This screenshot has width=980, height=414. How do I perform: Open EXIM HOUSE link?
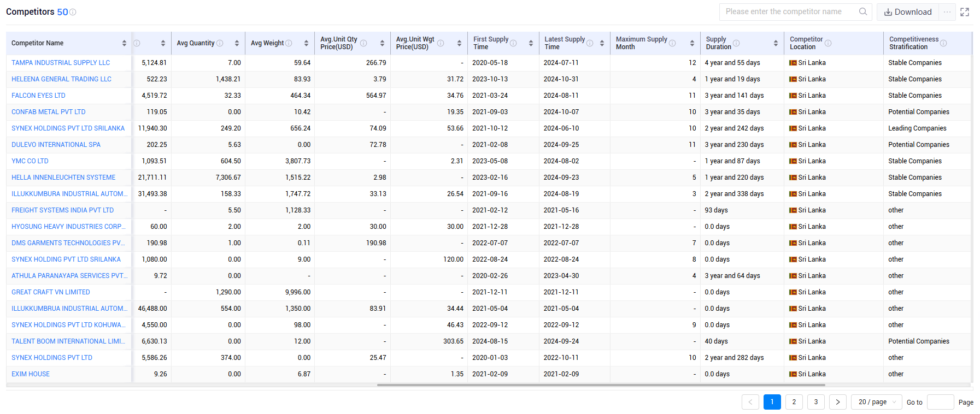click(31, 374)
